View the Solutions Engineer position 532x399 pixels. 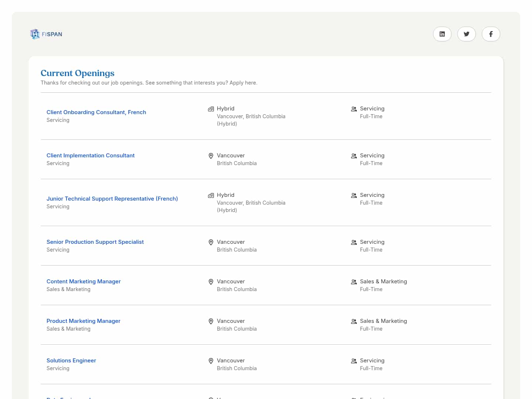coord(71,361)
